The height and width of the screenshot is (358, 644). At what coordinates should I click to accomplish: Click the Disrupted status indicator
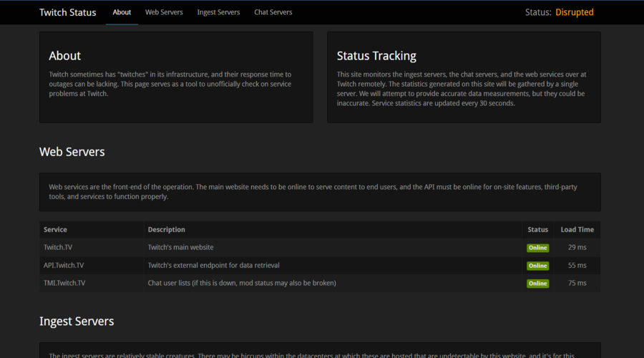[x=574, y=12]
